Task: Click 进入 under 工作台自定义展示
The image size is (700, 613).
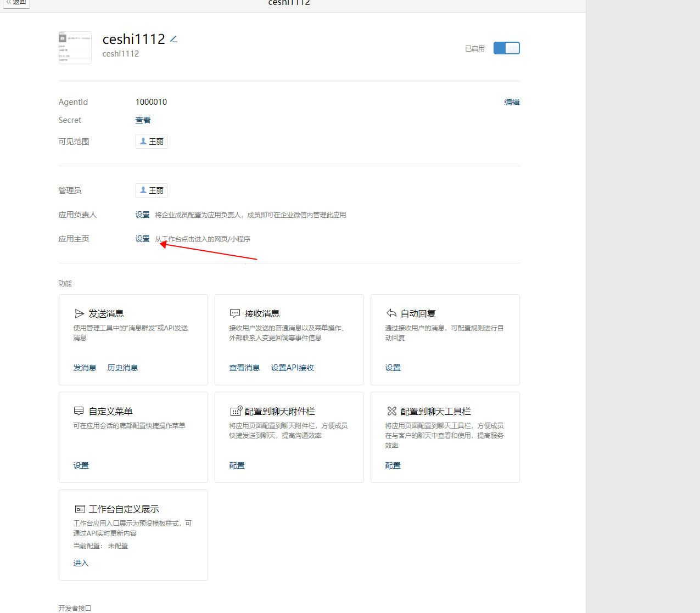Action: click(81, 563)
